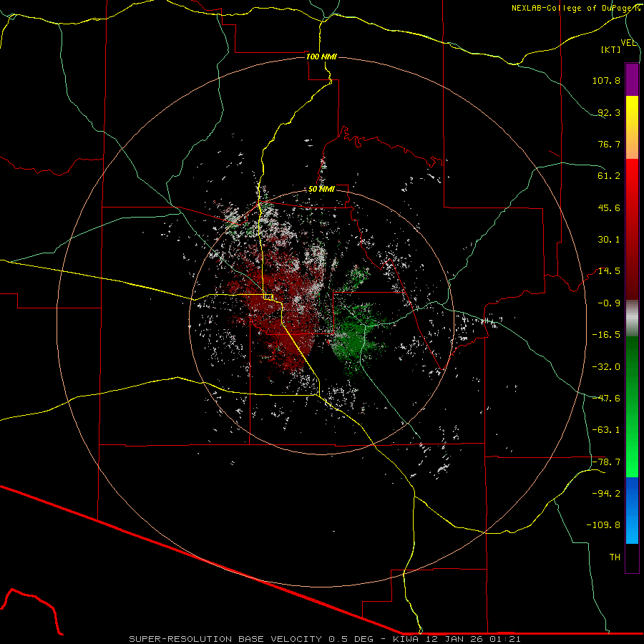Click the VEL legend title
The height and width of the screenshot is (644, 644).
click(x=628, y=43)
